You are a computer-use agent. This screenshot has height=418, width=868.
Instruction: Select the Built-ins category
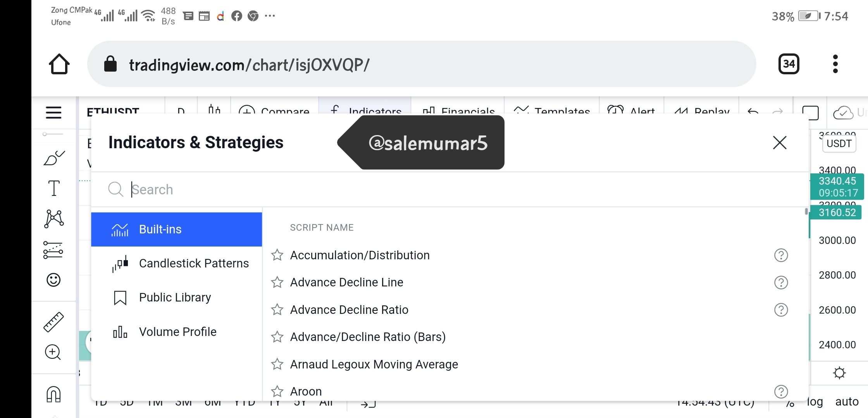(177, 230)
